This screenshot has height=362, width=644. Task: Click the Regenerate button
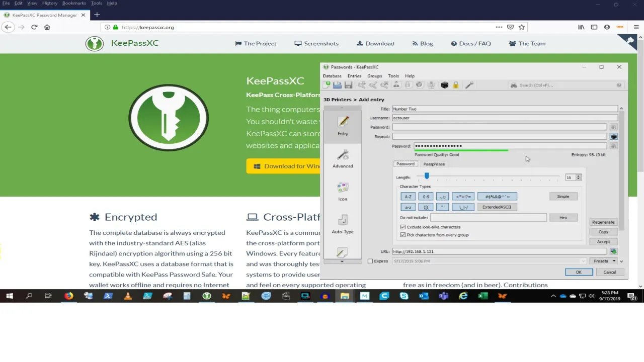[x=603, y=222]
